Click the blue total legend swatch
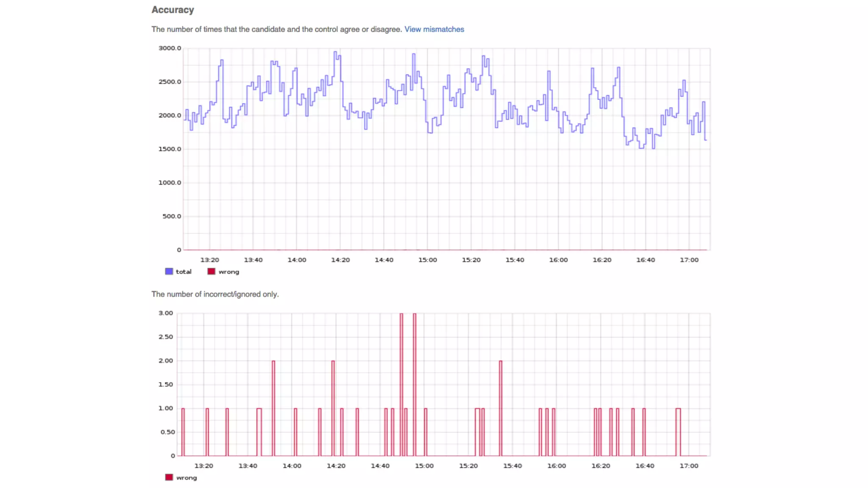 tap(169, 272)
